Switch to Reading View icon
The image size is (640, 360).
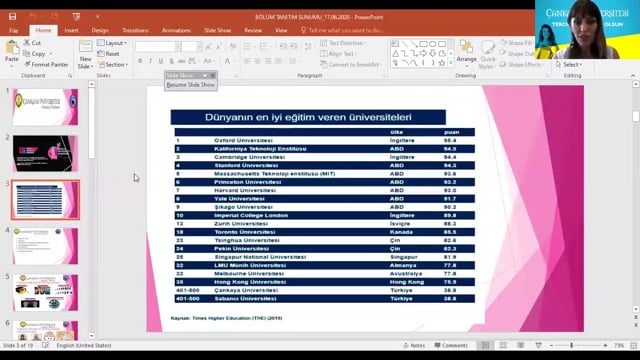pyautogui.click(x=521, y=345)
